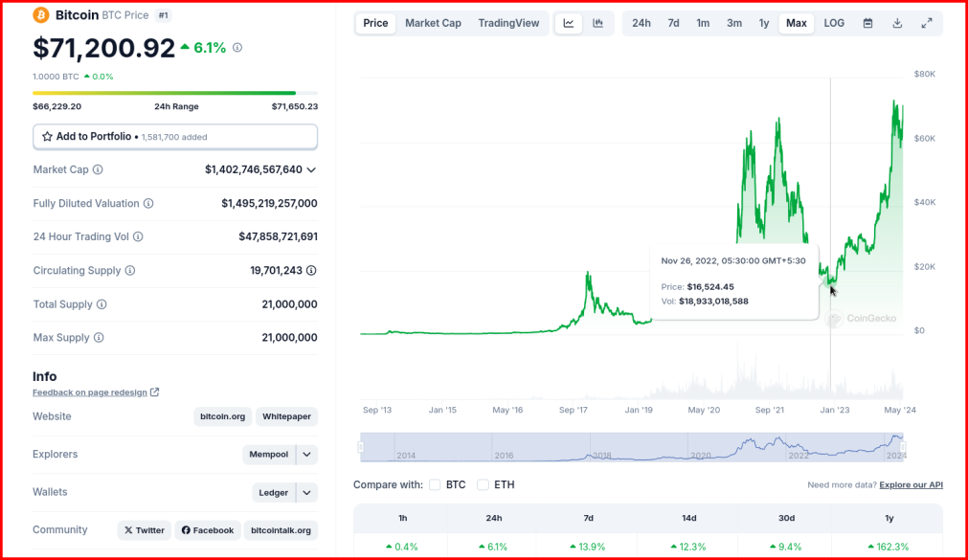Switch to candlestick chart icon

tap(597, 24)
